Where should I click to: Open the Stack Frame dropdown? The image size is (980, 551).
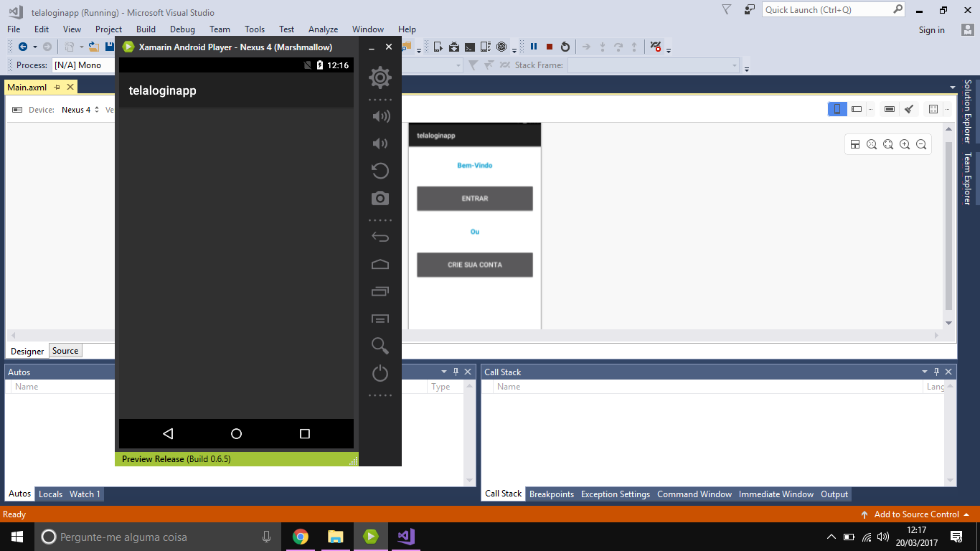click(x=654, y=65)
